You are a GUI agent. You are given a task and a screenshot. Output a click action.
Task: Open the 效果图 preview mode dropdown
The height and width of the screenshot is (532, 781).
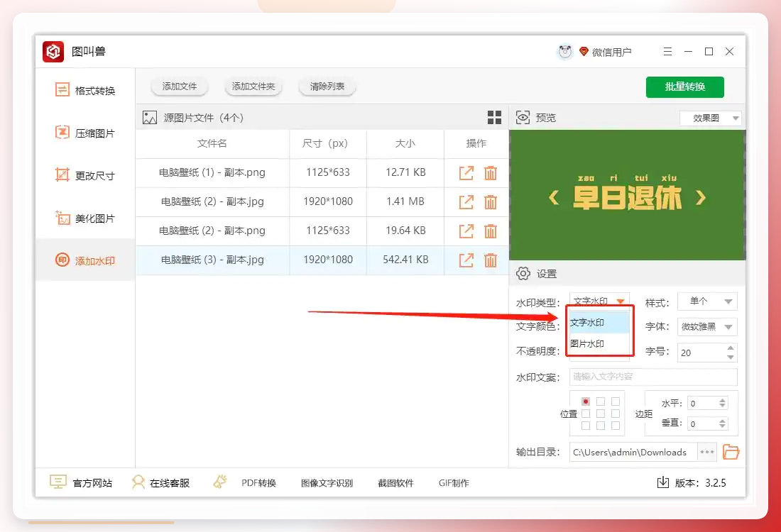tap(711, 118)
